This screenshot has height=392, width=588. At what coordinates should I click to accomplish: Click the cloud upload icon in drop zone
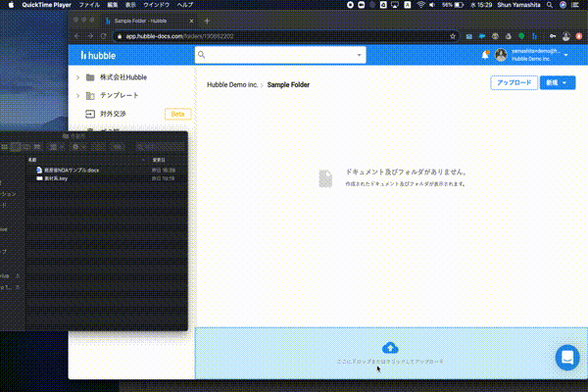coord(390,348)
